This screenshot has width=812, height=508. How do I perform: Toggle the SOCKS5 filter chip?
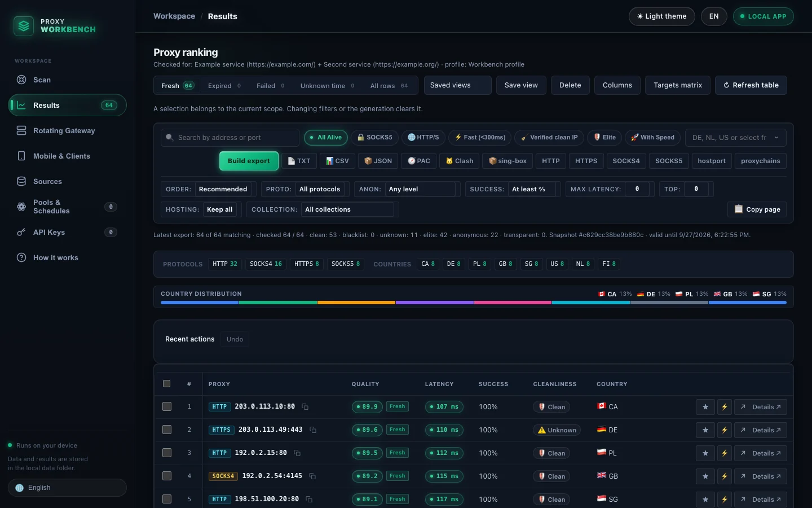coord(375,138)
